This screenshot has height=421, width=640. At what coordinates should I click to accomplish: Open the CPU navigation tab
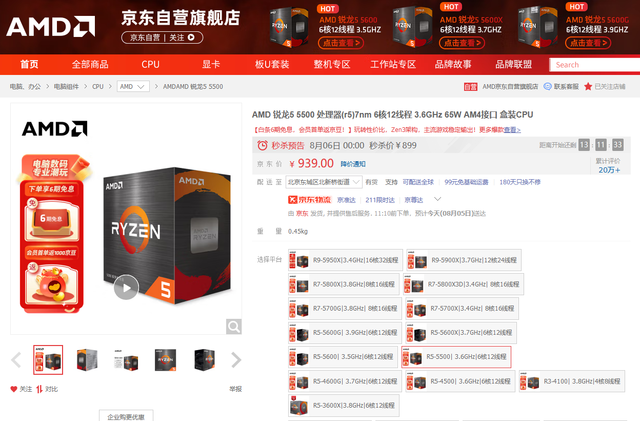pyautogui.click(x=150, y=65)
